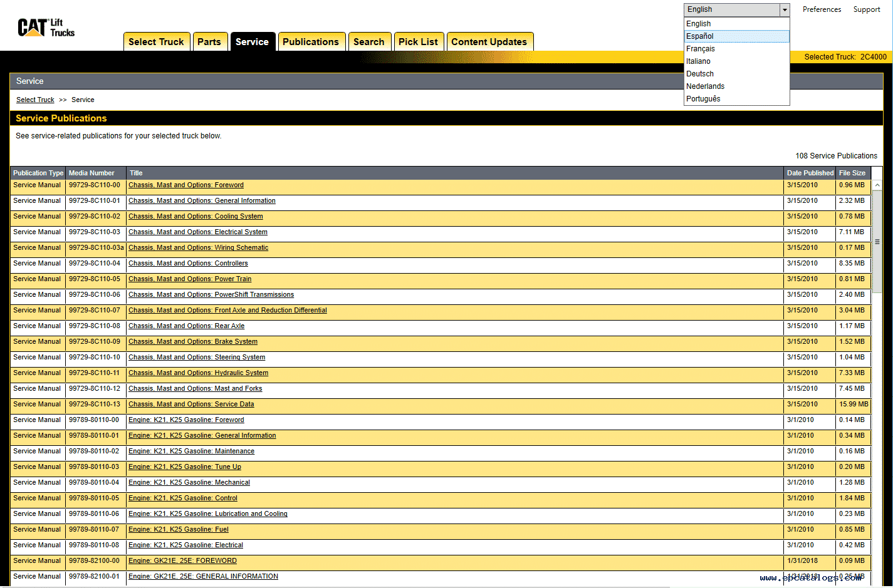
Task: Sort by Date Published column header
Action: 810,173
